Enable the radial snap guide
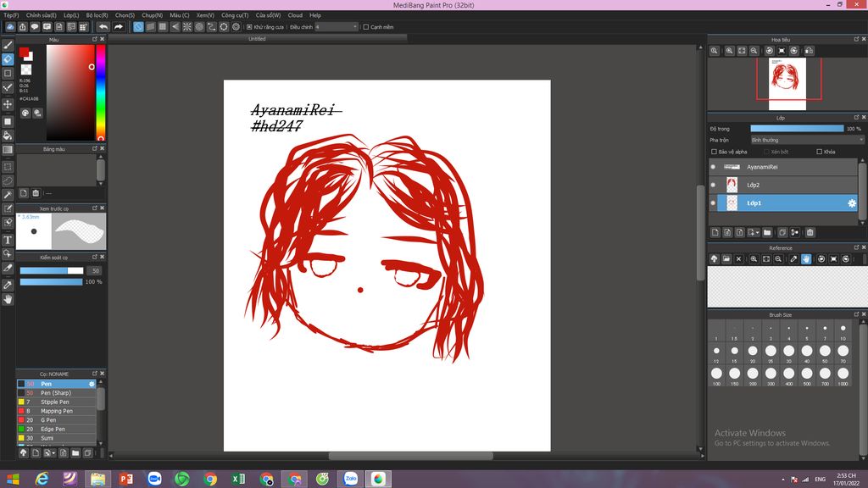The width and height of the screenshot is (868, 488). point(187,26)
